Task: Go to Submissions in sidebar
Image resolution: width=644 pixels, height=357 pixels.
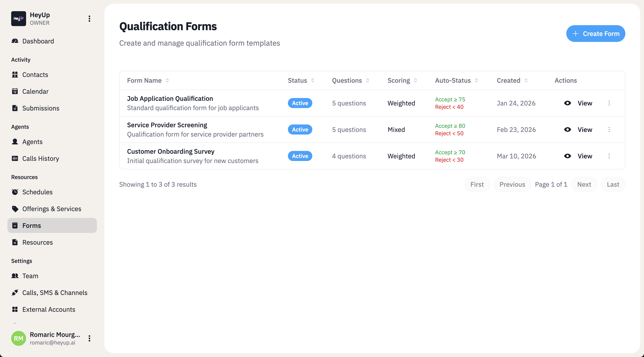Action: (x=41, y=108)
